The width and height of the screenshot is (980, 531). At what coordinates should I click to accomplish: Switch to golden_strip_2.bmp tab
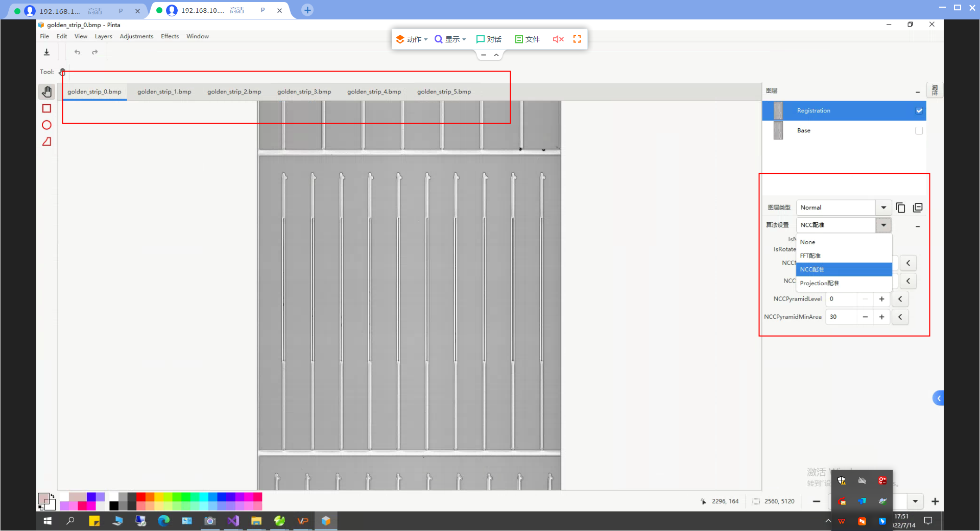tap(234, 92)
